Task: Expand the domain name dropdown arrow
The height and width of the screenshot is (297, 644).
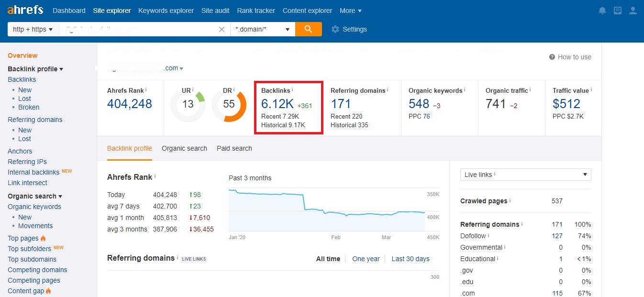Action: [x=182, y=69]
